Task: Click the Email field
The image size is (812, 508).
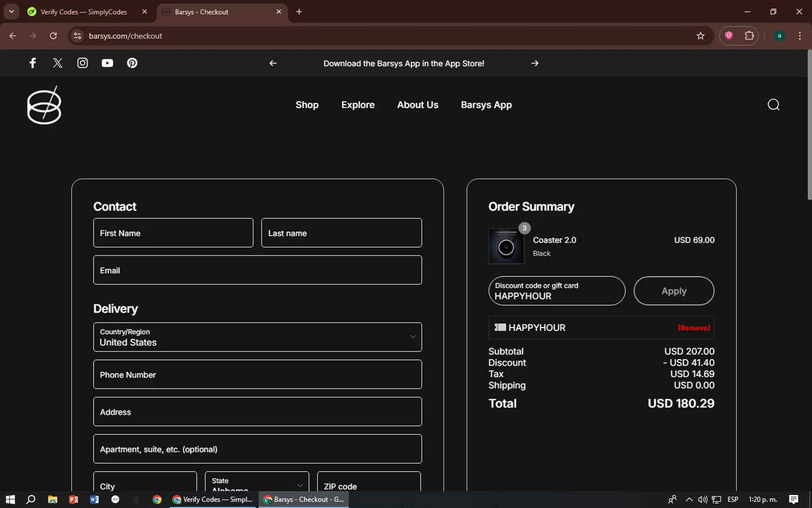Action: click(257, 270)
